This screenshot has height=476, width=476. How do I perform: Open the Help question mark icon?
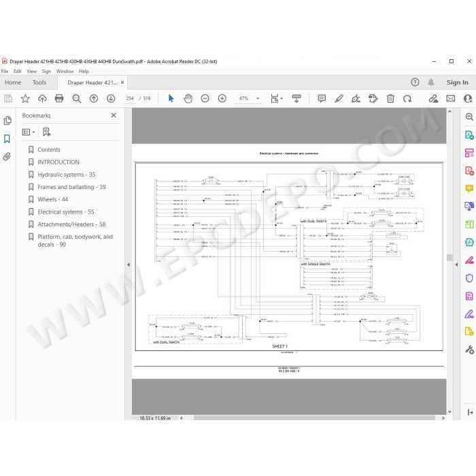415,82
